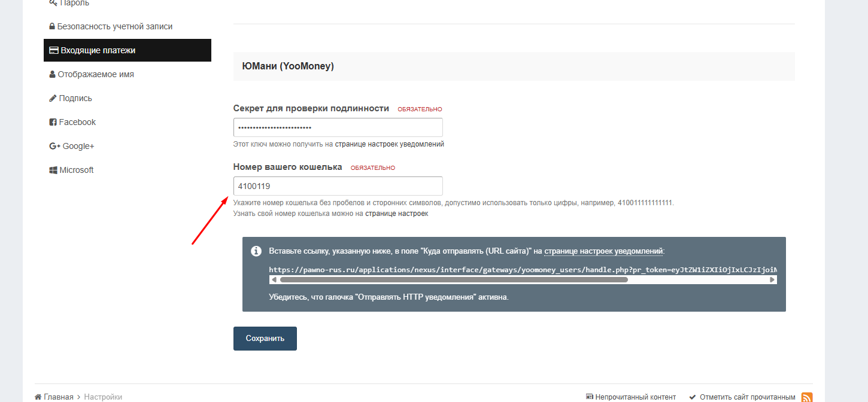Click the card icon in Входящие платежи
Screen dimensions: 868x402
(x=53, y=50)
